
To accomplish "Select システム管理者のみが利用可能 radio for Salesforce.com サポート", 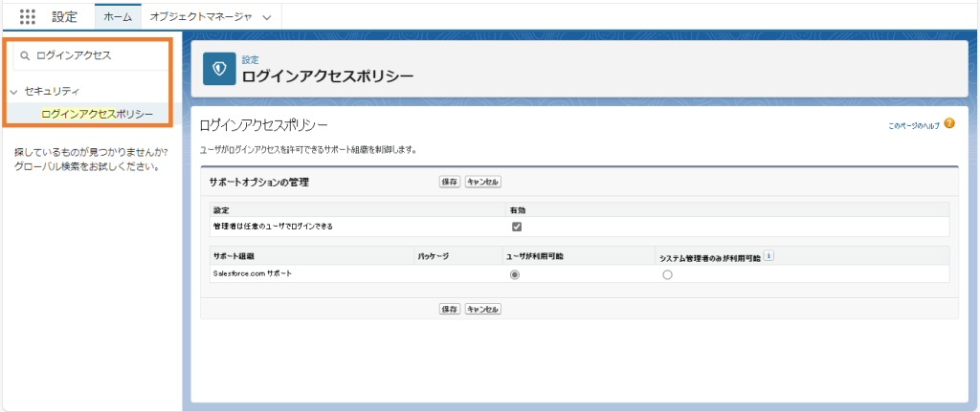I will coord(667,274).
